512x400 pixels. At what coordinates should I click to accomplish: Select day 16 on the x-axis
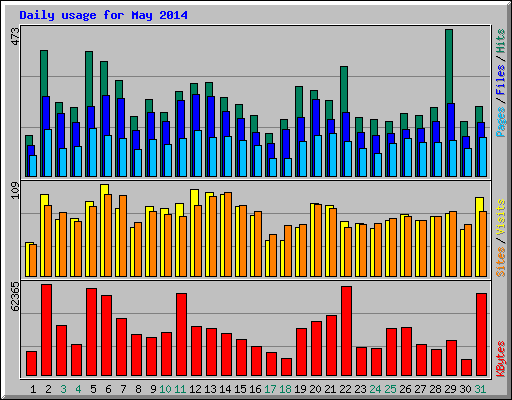pos(255,389)
